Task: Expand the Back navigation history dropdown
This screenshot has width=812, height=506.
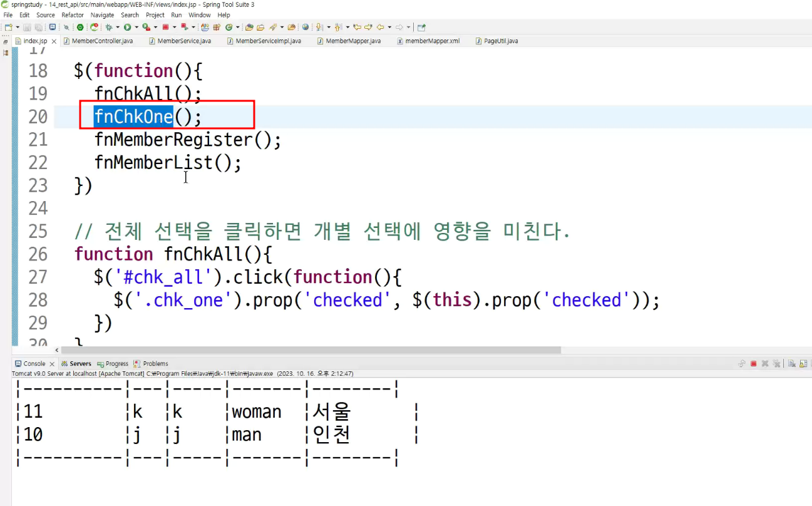Action: (389, 28)
